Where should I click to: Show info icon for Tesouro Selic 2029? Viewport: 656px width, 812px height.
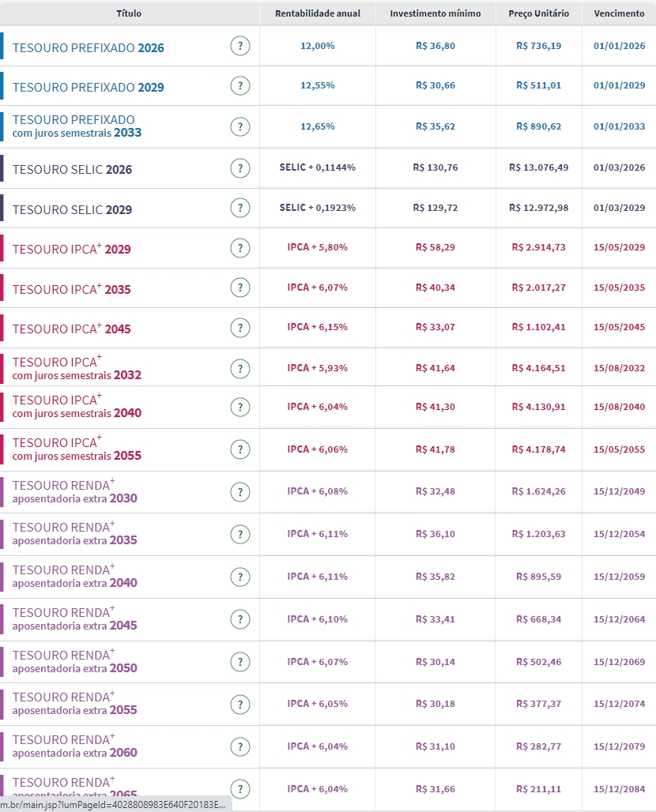point(240,209)
